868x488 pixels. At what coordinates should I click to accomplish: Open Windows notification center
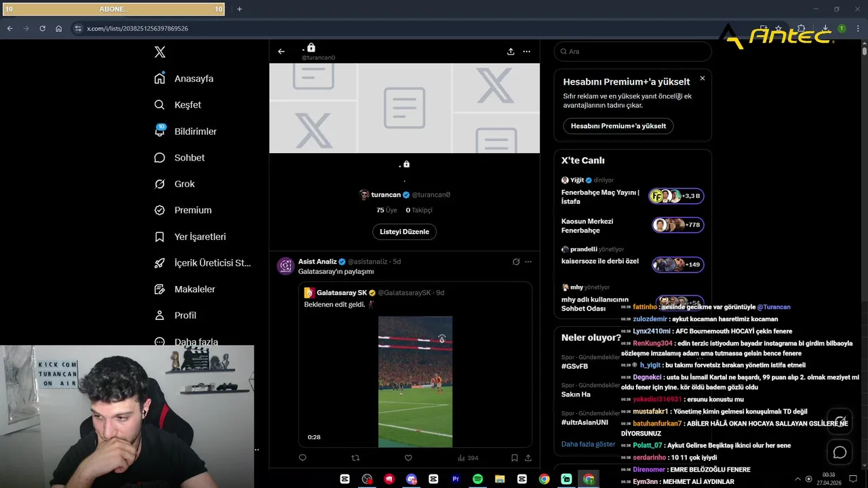click(x=852, y=479)
